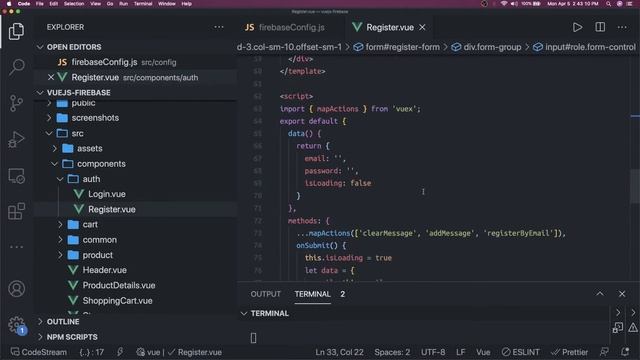Open the Accounts menu icon
The height and width of the screenshot is (360, 640).
(16, 289)
